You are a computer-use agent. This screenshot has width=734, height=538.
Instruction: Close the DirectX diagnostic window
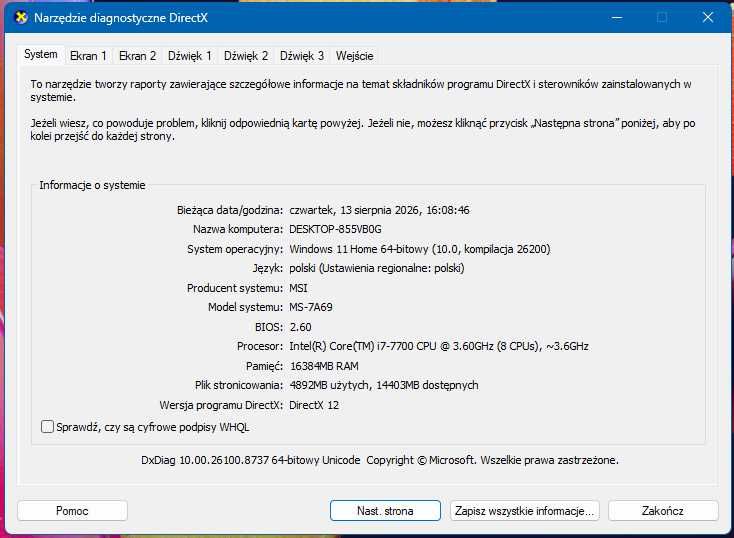point(708,18)
